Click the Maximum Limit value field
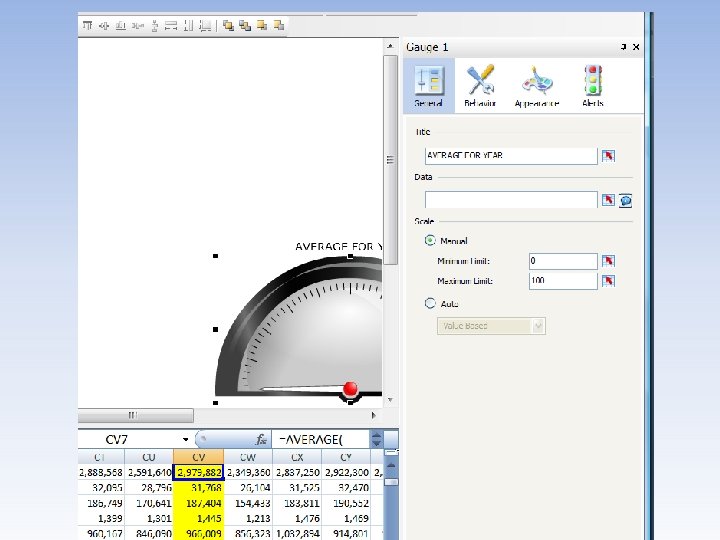Viewport: 720px width, 540px height. [563, 281]
